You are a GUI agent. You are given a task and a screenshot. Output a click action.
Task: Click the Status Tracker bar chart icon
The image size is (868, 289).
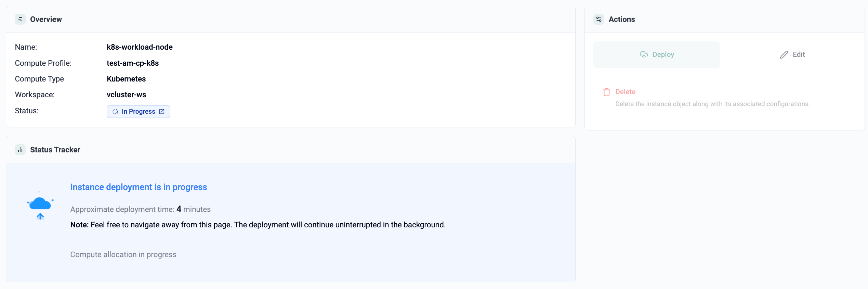(x=20, y=150)
